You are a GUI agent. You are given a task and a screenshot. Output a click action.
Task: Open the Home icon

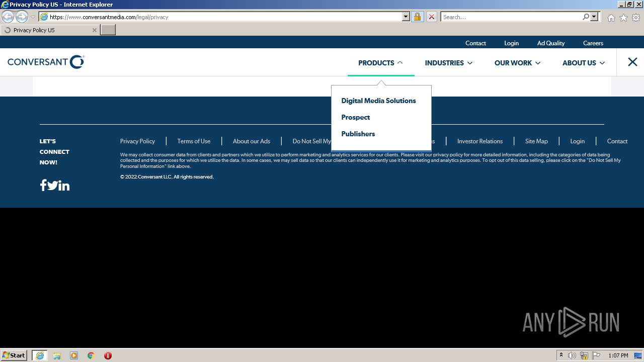point(611,18)
